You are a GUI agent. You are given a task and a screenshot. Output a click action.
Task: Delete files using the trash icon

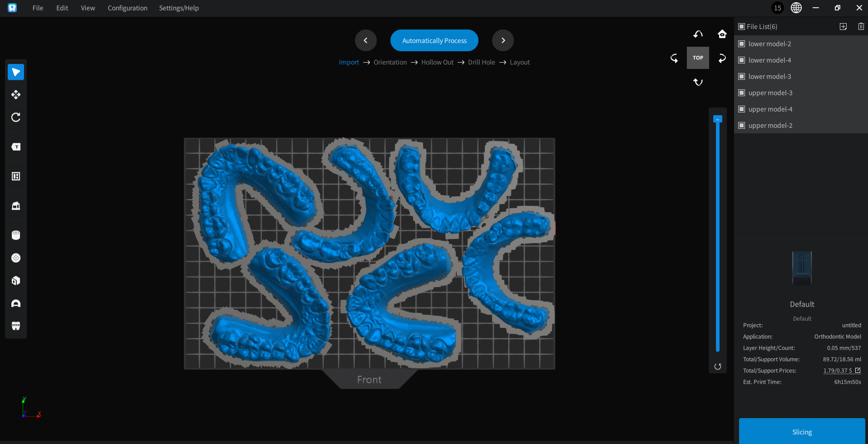point(861,27)
